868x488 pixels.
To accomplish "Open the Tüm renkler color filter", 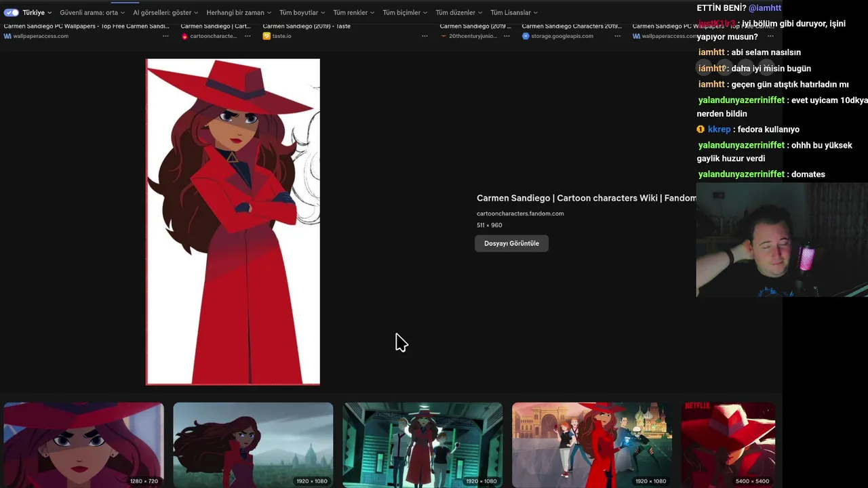I will pos(354,12).
